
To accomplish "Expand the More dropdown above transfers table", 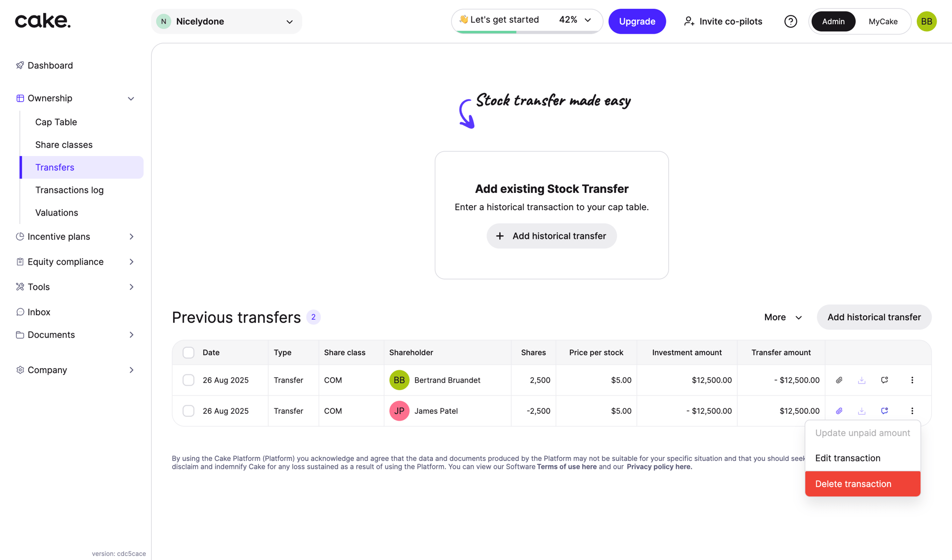I will pyautogui.click(x=783, y=317).
